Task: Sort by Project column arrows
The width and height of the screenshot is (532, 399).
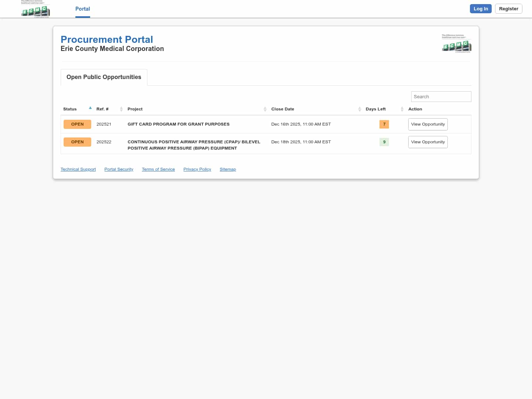Action: pos(265,109)
